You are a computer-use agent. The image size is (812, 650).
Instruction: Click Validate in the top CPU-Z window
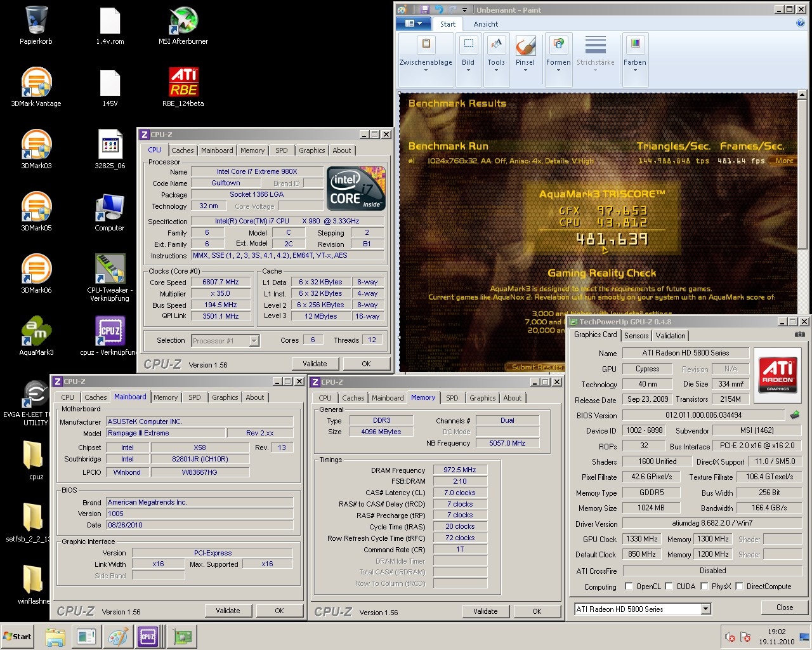tap(315, 364)
